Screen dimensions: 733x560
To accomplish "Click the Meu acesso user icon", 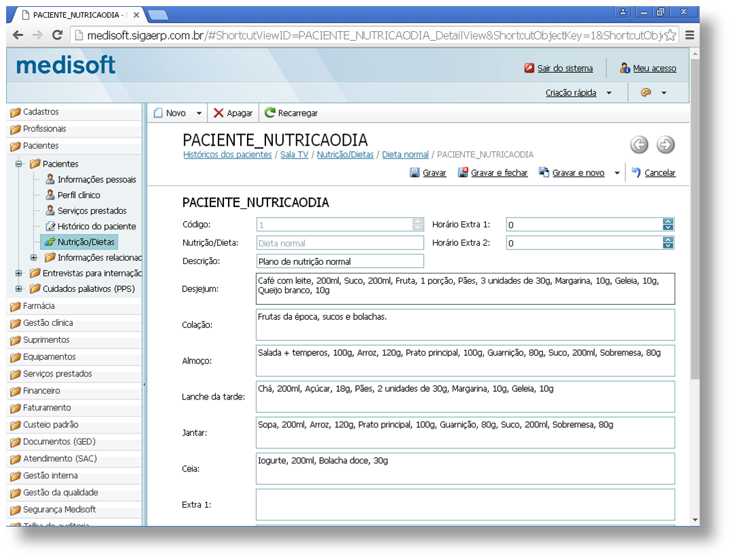I will point(625,68).
